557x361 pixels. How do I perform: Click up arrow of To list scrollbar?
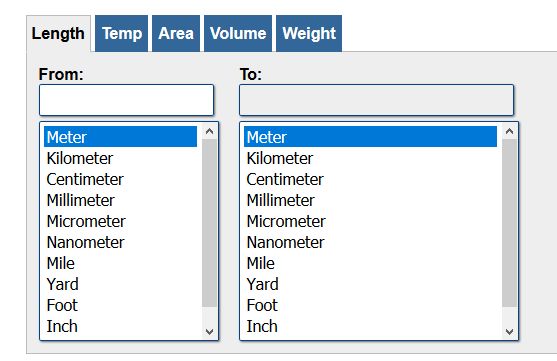pyautogui.click(x=509, y=131)
